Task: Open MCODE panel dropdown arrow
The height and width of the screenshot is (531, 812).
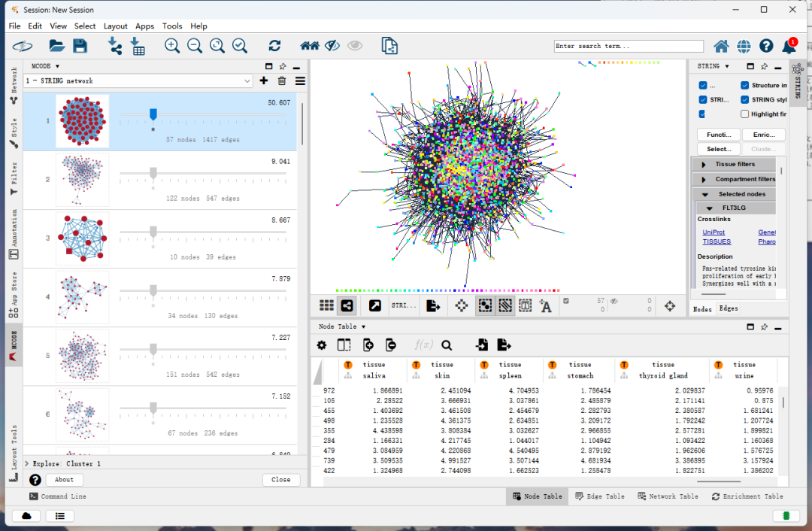Action: coord(57,66)
